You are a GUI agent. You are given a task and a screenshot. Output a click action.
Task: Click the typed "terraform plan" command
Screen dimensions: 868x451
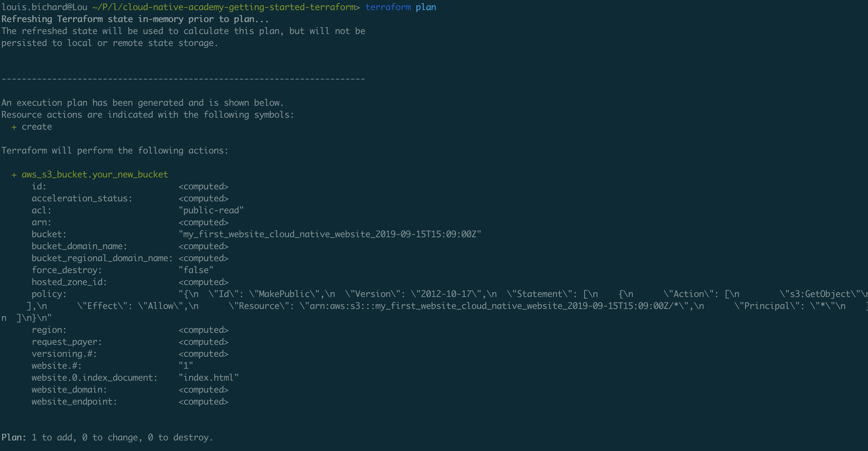point(400,7)
